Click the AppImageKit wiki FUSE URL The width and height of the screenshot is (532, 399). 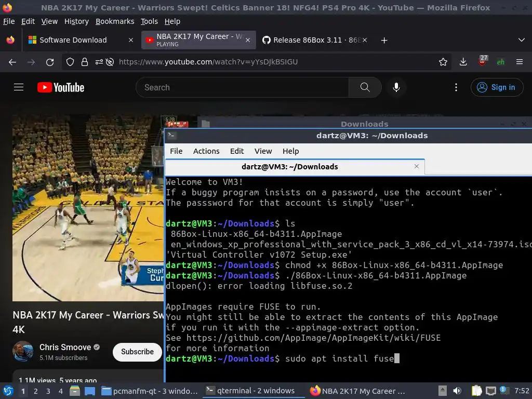tap(313, 338)
